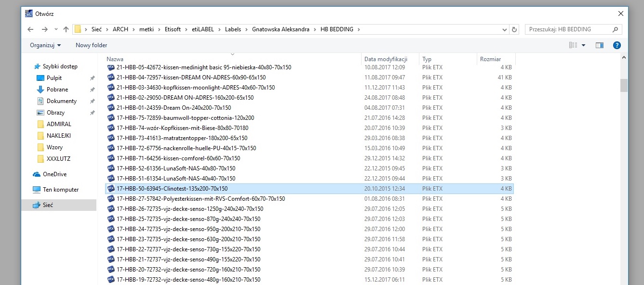The image size is (644, 285).
Task: Open Pulpit in quick access
Action: [x=54, y=78]
